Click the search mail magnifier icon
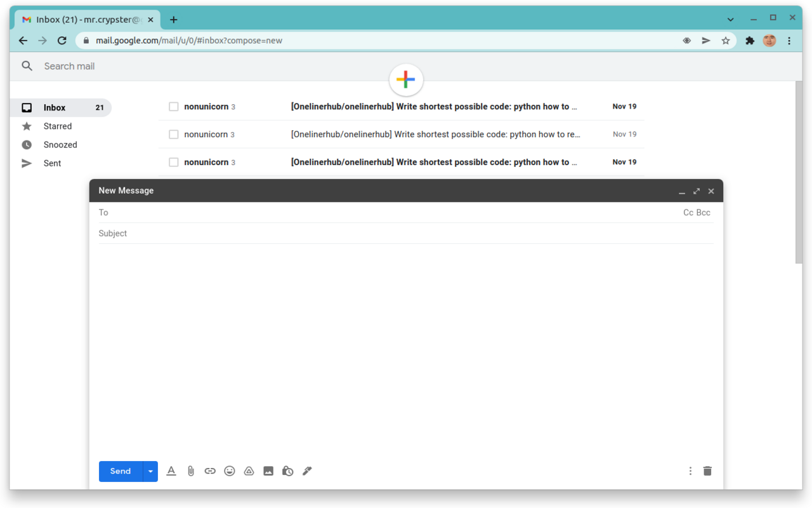 [27, 66]
